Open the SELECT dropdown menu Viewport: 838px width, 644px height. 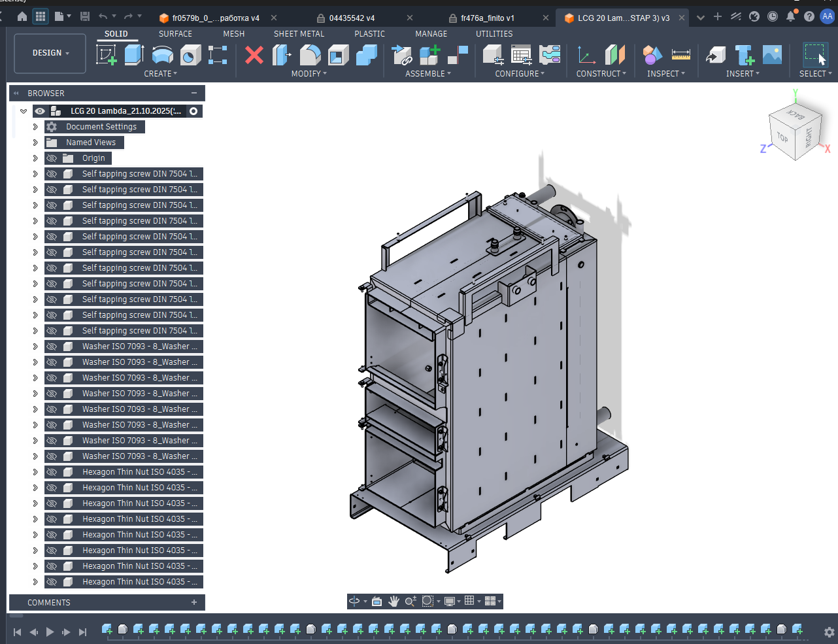tap(816, 74)
